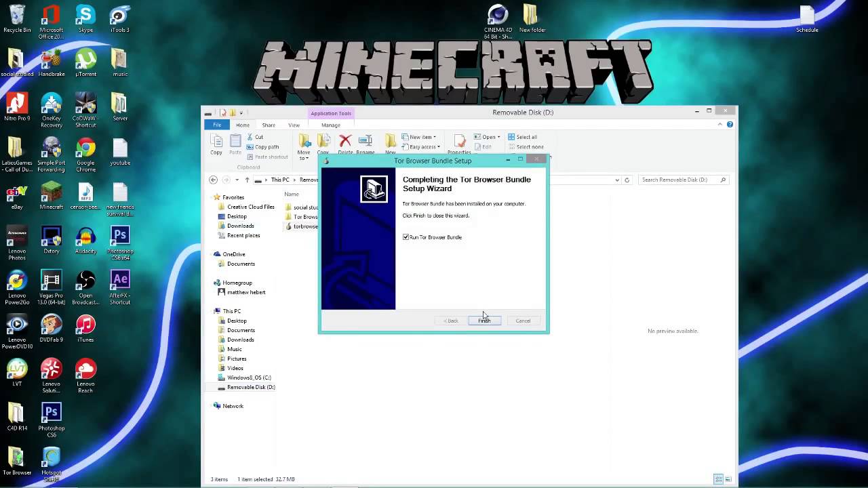Image resolution: width=868 pixels, height=488 pixels.
Task: Select Windows8_OS (C:) drive
Action: [x=244, y=378]
